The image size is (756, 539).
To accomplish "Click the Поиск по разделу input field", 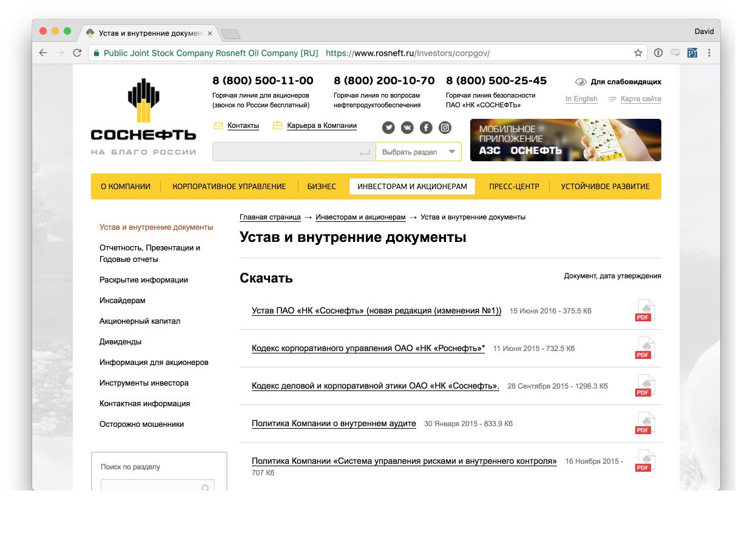I will point(158,486).
